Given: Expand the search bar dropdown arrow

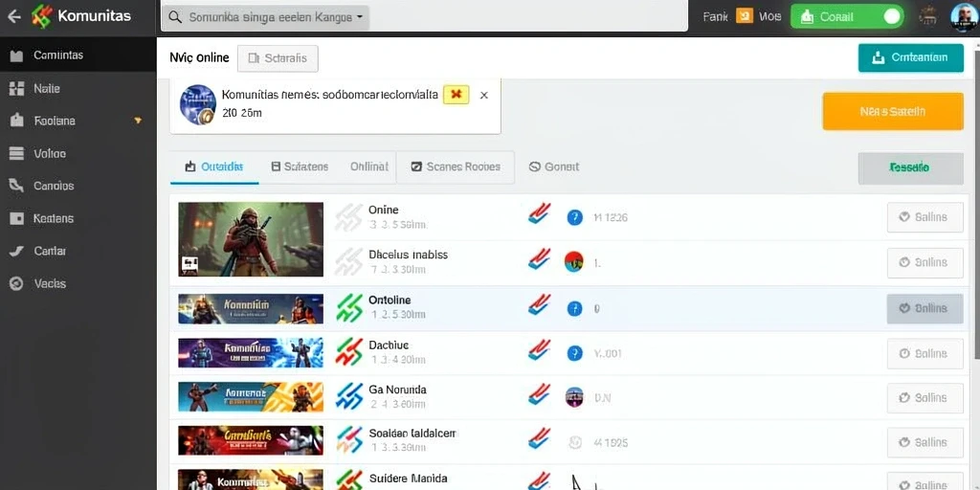Looking at the screenshot, I should pos(360,17).
